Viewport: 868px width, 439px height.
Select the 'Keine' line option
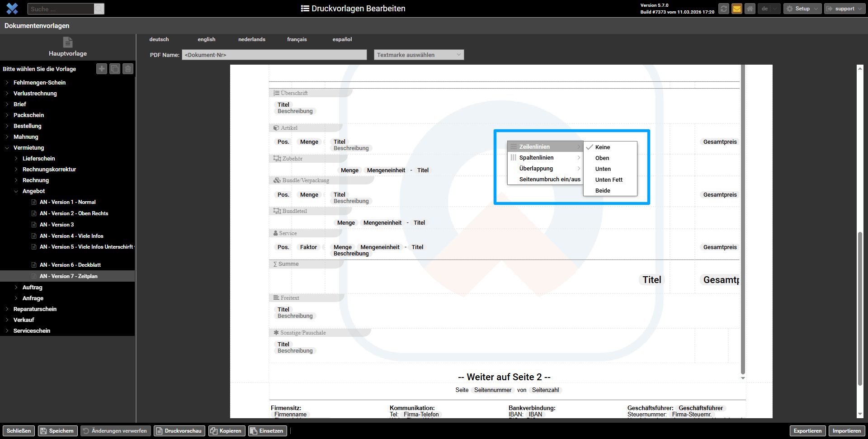tap(603, 147)
